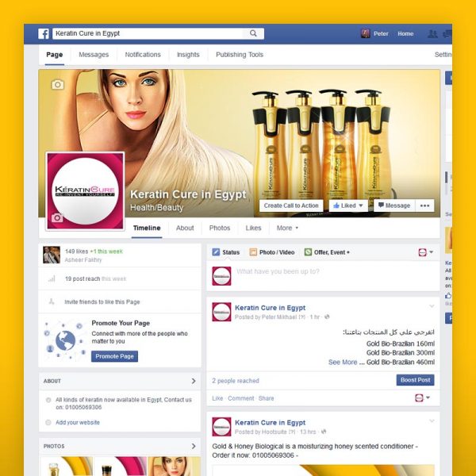The width and height of the screenshot is (476, 476).
Task: Click the Status pencil icon
Action: coord(216,252)
